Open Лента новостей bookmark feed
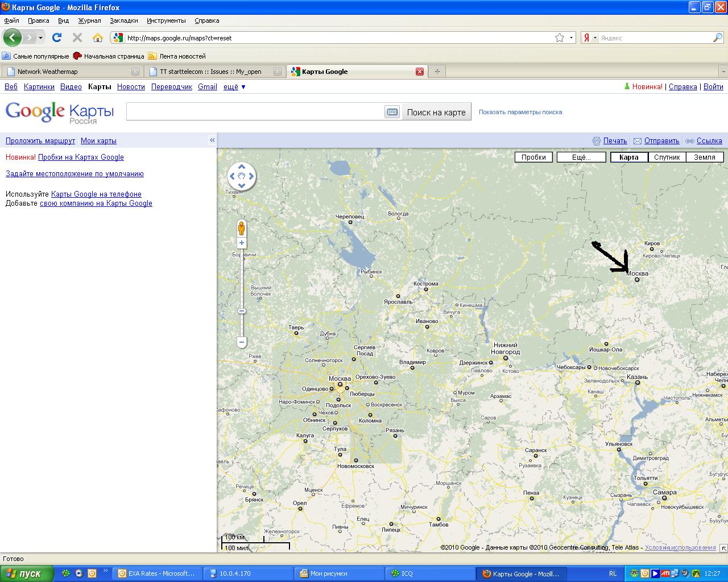 pyautogui.click(x=177, y=56)
